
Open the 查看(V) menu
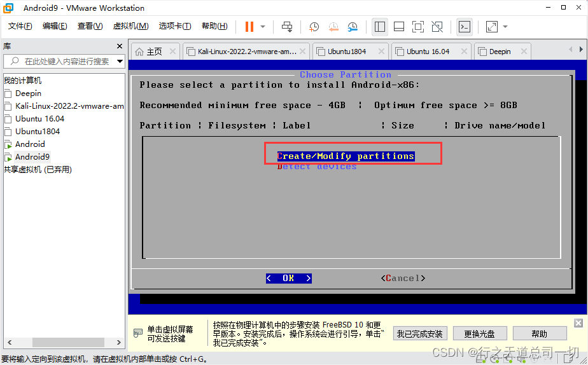90,26
